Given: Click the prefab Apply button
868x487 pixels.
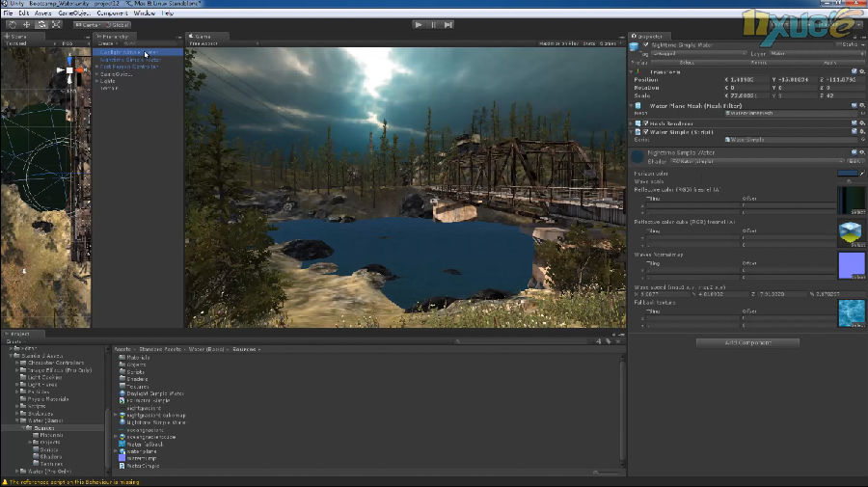Looking at the screenshot, I should 829,63.
